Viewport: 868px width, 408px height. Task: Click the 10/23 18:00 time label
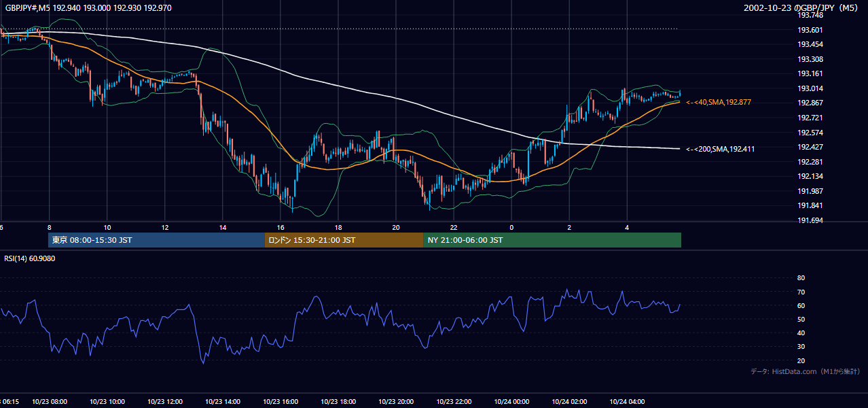tap(338, 401)
